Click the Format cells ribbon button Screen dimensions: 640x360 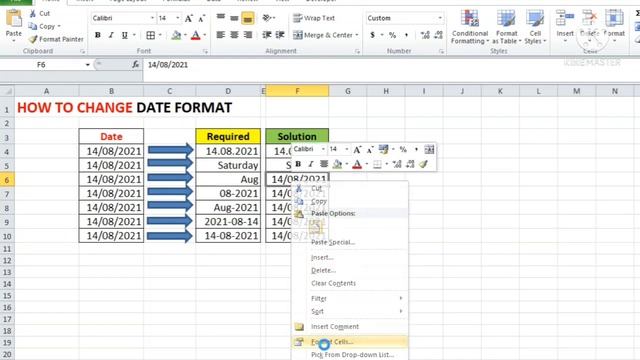[614, 26]
